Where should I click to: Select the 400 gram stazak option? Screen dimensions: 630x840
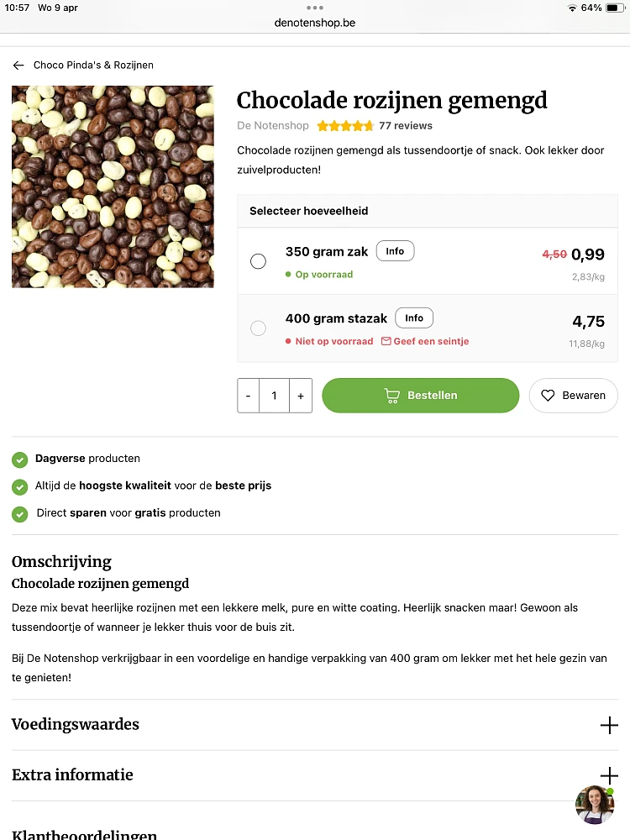(258, 328)
